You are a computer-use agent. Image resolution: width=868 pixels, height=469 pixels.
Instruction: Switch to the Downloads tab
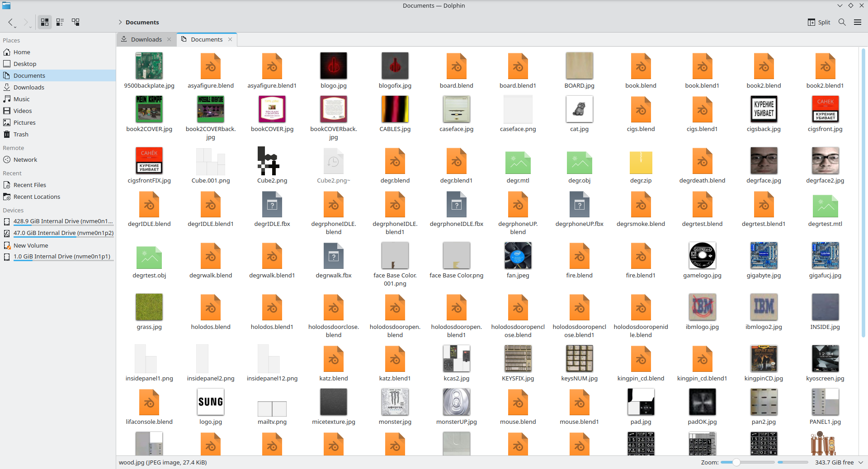[x=146, y=39]
